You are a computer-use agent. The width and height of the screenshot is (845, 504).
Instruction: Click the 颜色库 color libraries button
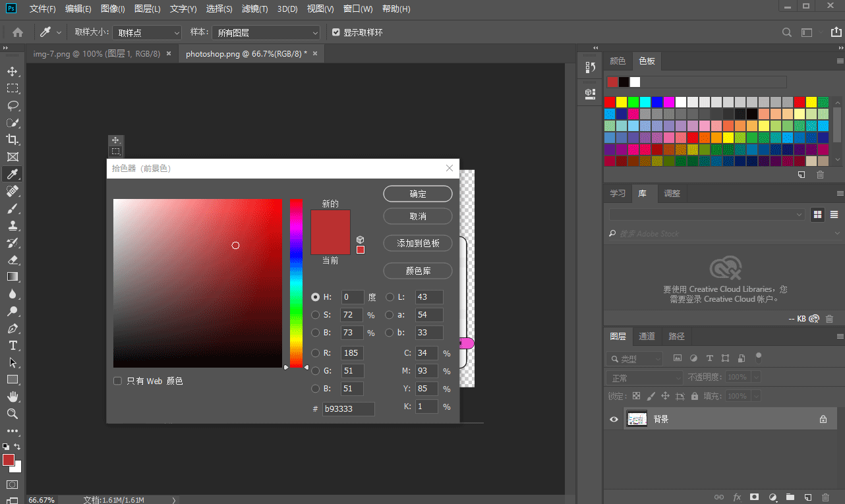tap(418, 271)
